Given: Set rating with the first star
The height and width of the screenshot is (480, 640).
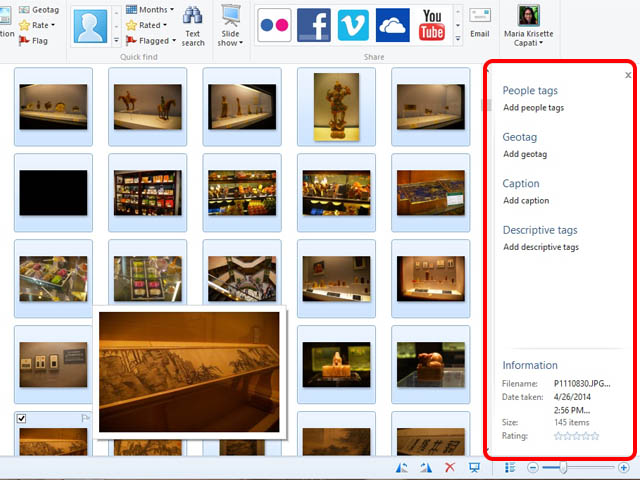Looking at the screenshot, I should (x=558, y=436).
